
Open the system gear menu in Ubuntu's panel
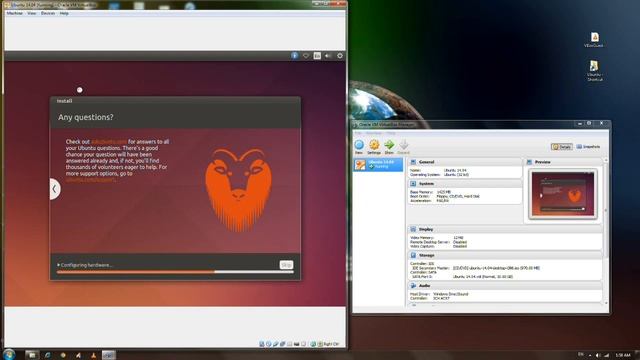point(340,56)
